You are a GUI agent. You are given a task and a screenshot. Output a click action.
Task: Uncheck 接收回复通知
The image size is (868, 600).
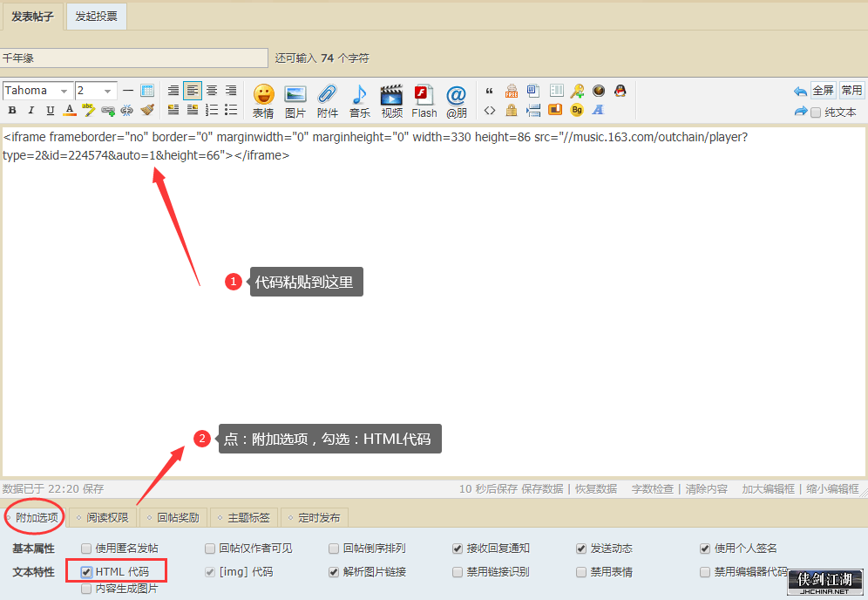point(458,549)
